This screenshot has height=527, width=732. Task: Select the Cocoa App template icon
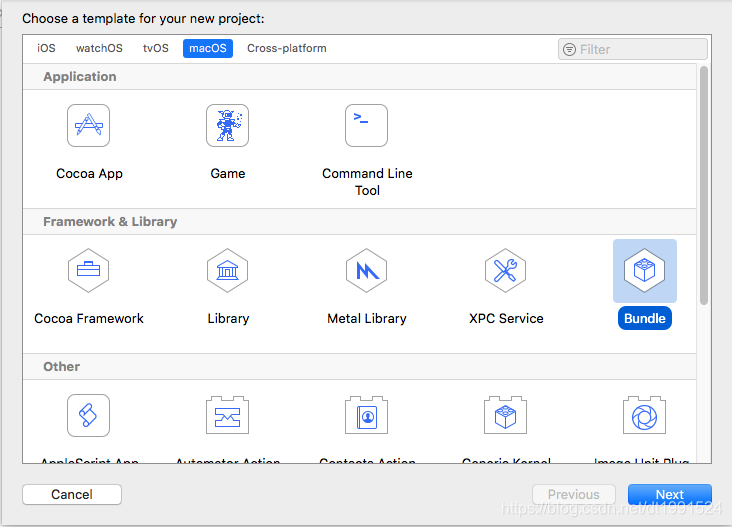[88, 126]
